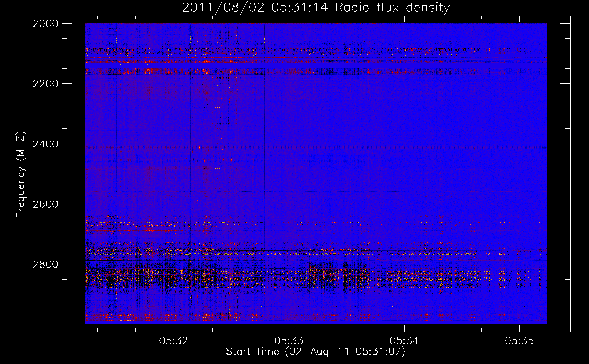Click the 05:35 time axis label

click(519, 341)
